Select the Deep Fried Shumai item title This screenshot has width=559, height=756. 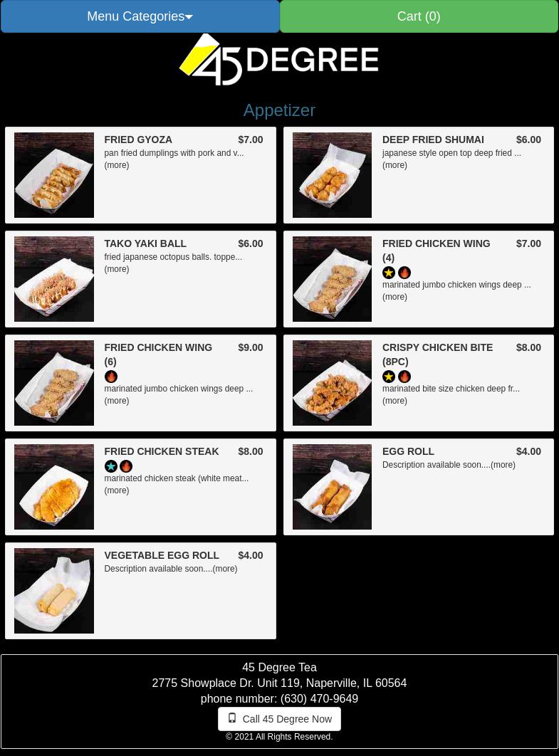(x=433, y=140)
